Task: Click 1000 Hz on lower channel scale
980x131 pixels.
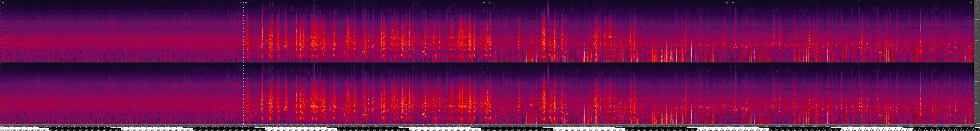Action: (976, 82)
